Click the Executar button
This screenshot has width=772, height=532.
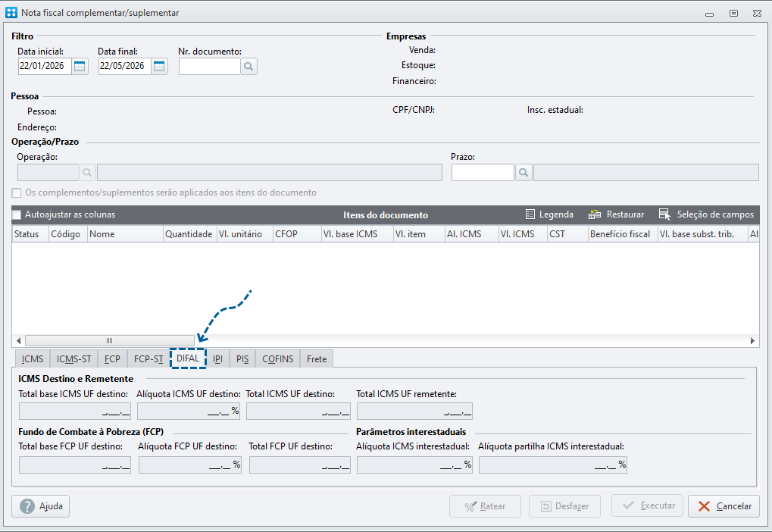[648, 506]
